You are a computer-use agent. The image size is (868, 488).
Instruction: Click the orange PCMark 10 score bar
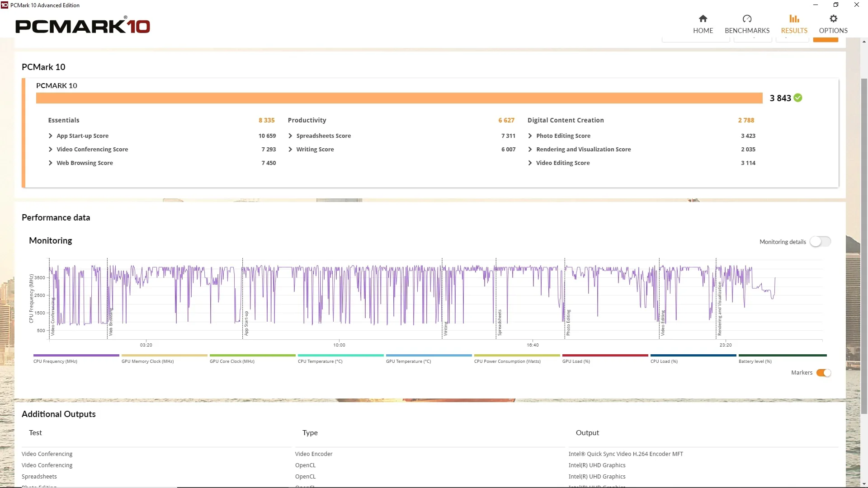point(399,98)
